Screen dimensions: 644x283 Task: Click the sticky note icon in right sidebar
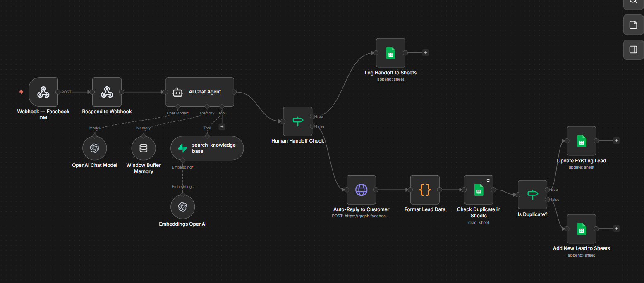(633, 25)
